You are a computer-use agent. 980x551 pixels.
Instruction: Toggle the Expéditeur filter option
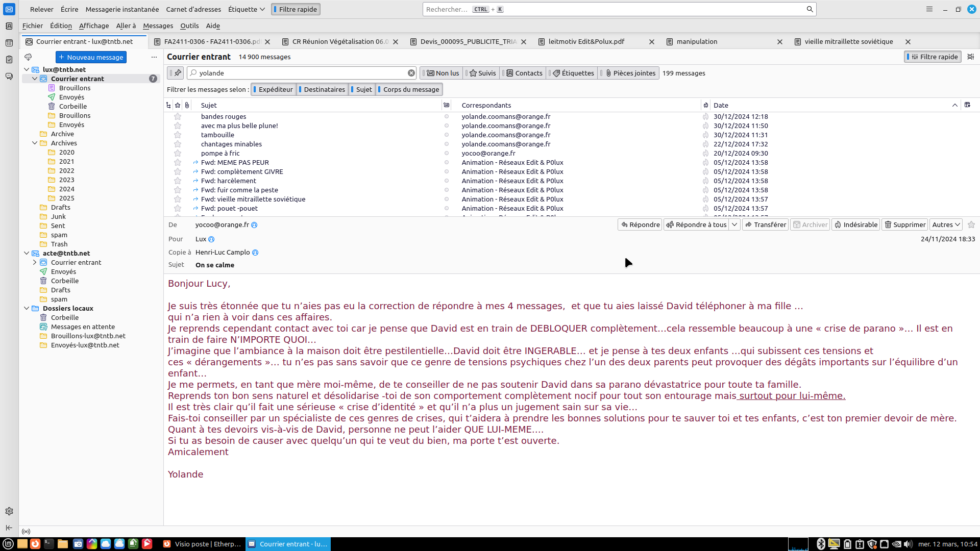(x=274, y=89)
